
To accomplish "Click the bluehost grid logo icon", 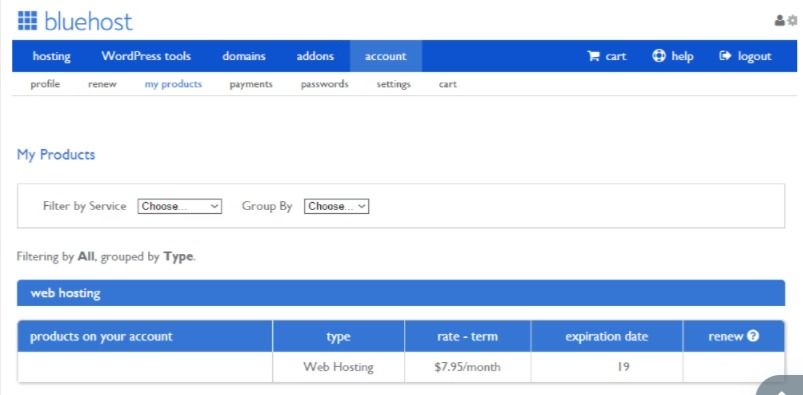I will (x=28, y=20).
